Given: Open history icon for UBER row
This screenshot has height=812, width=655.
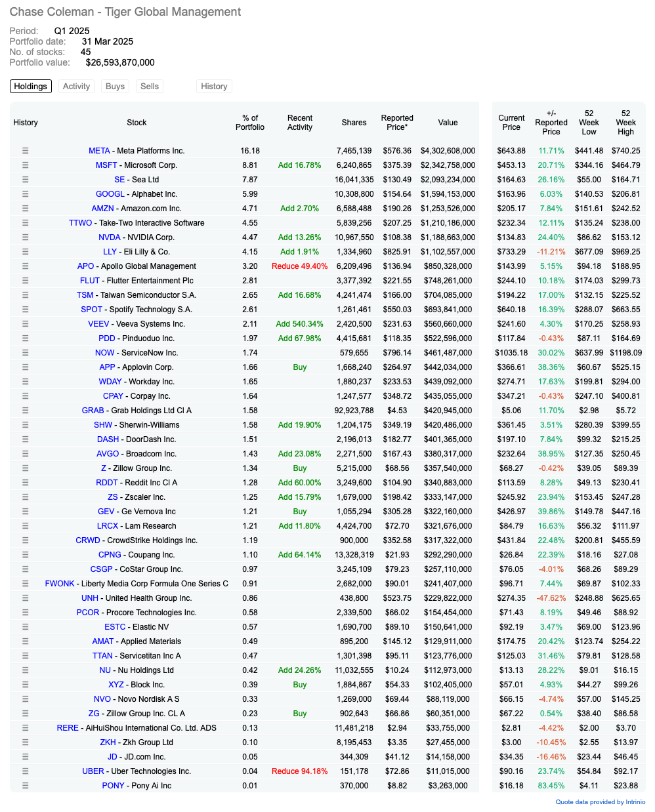Looking at the screenshot, I should pyautogui.click(x=26, y=771).
